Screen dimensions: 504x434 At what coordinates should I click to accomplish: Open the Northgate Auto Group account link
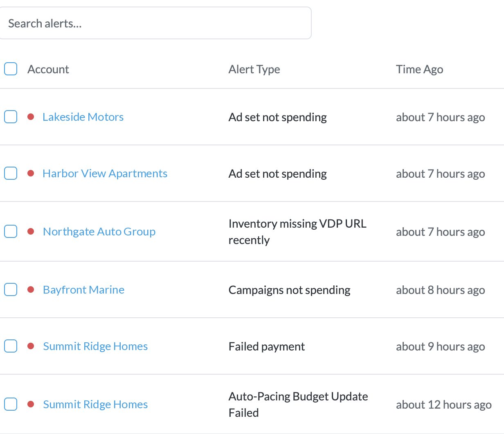pyautogui.click(x=99, y=232)
